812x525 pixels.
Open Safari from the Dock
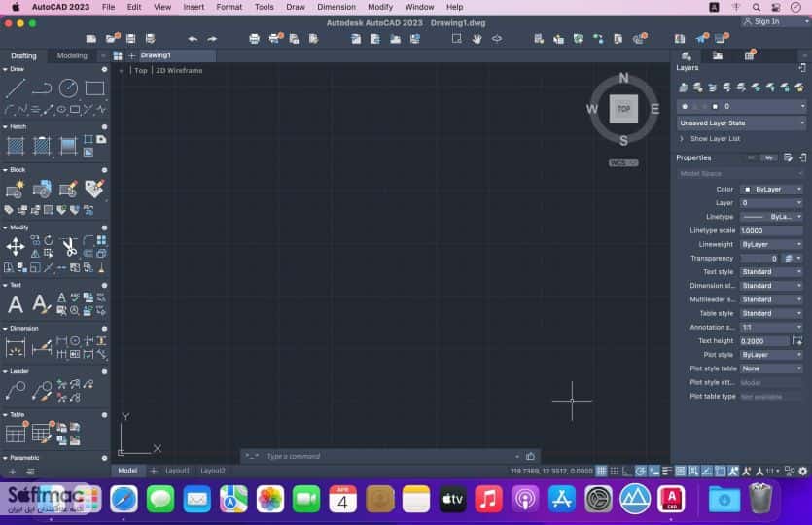(124, 499)
